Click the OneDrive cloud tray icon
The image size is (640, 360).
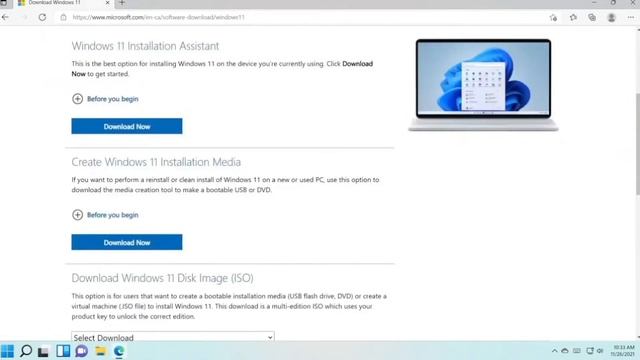click(565, 351)
